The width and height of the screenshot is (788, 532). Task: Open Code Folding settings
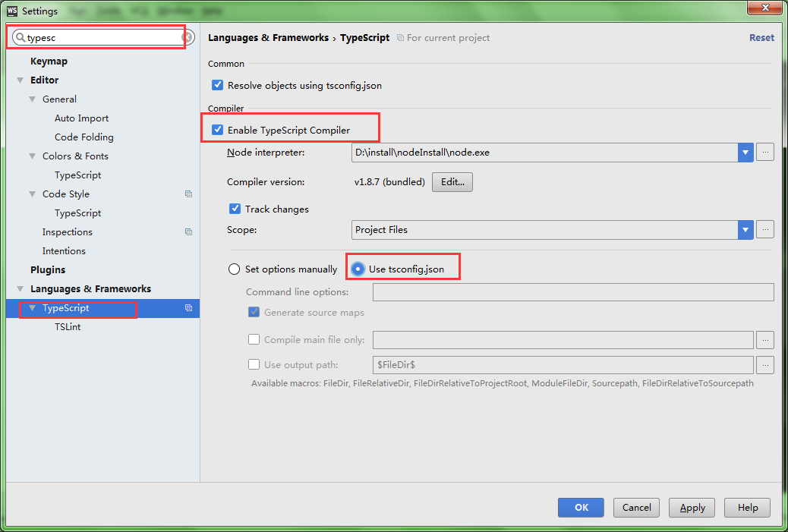click(84, 137)
